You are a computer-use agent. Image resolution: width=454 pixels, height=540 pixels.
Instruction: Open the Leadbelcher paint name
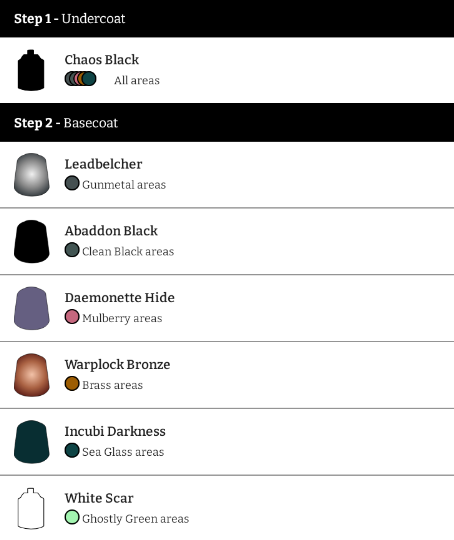coord(103,164)
